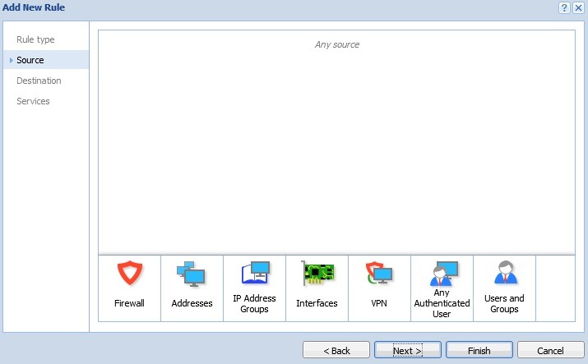Open the Services step

point(33,101)
